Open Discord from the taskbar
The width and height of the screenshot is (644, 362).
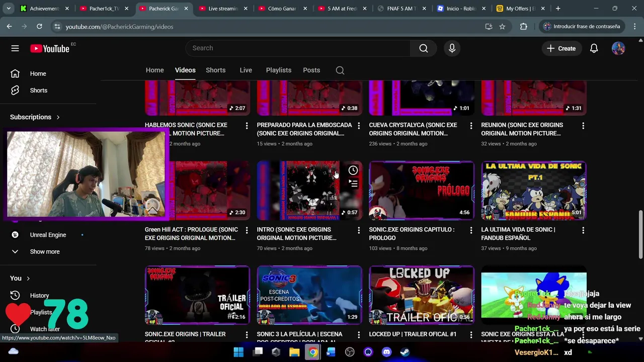pyautogui.click(x=386, y=352)
